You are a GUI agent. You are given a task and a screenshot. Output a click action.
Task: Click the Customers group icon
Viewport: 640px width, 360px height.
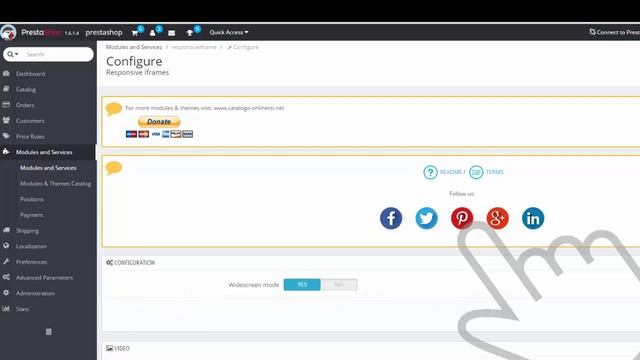coord(6,120)
